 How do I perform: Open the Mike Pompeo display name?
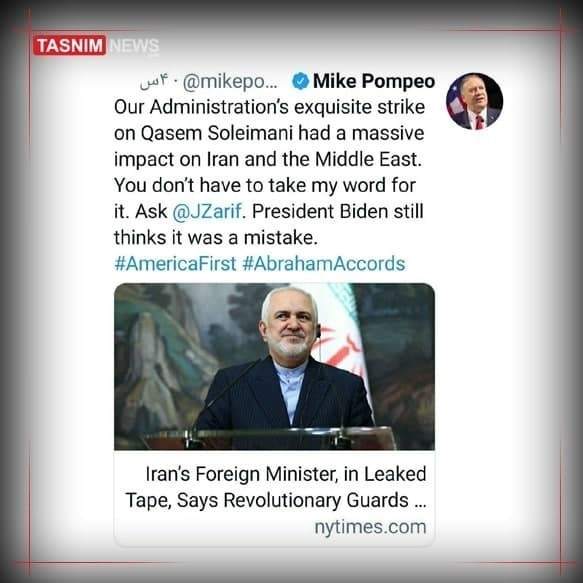click(x=374, y=81)
